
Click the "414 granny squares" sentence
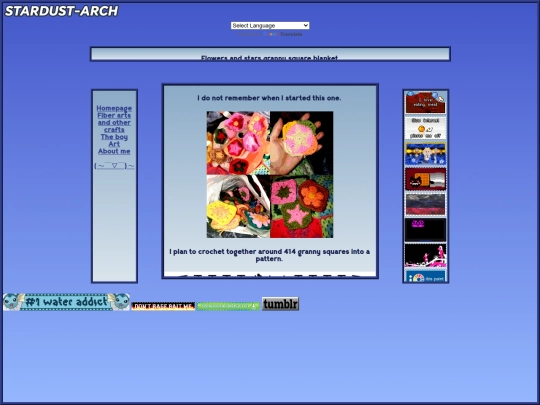tap(270, 255)
